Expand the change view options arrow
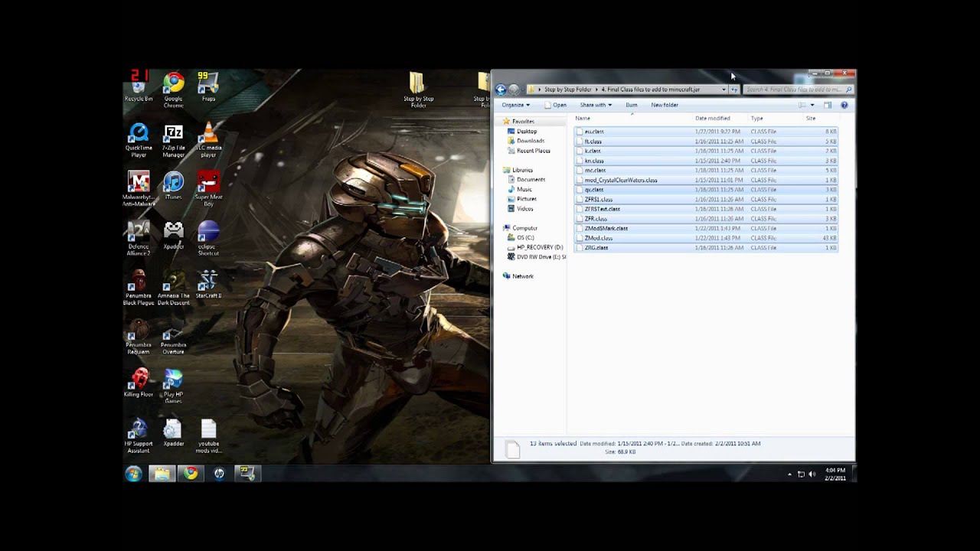 (812, 105)
